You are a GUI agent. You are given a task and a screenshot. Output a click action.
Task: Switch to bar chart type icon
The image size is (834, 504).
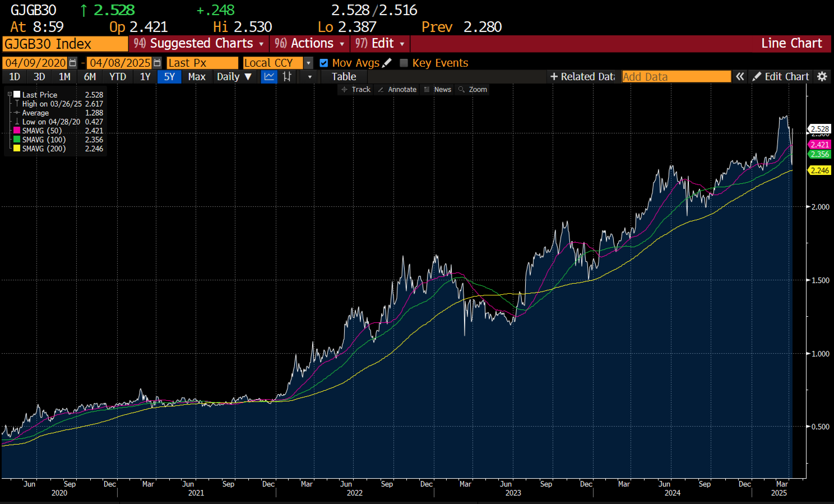[287, 77]
